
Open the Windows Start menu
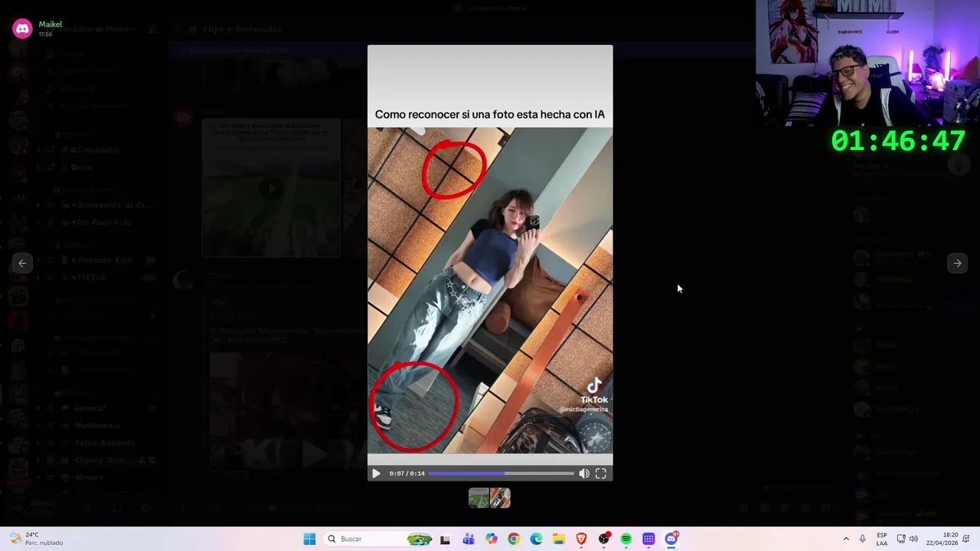tap(309, 539)
